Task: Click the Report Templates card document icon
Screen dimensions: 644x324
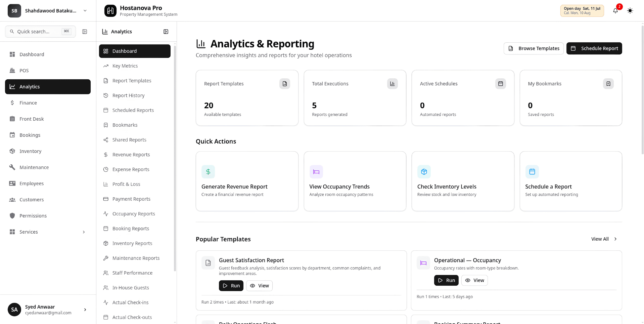Action: (x=285, y=84)
